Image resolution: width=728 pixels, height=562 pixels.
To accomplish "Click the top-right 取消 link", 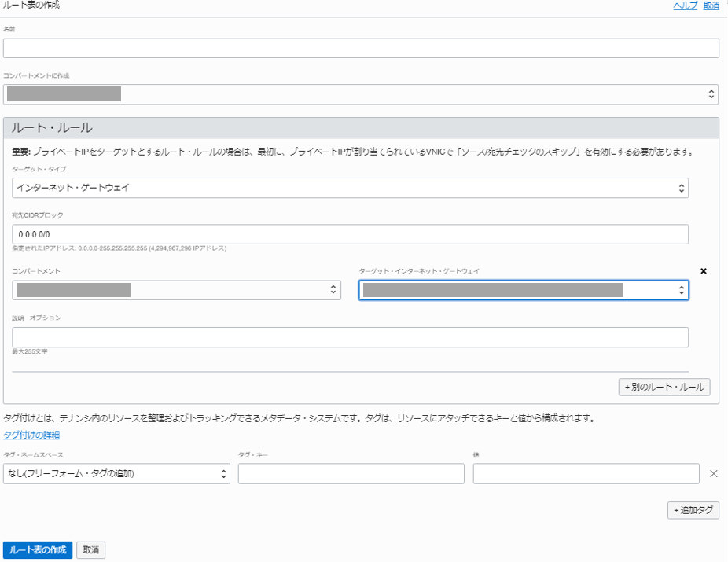I will click(711, 6).
